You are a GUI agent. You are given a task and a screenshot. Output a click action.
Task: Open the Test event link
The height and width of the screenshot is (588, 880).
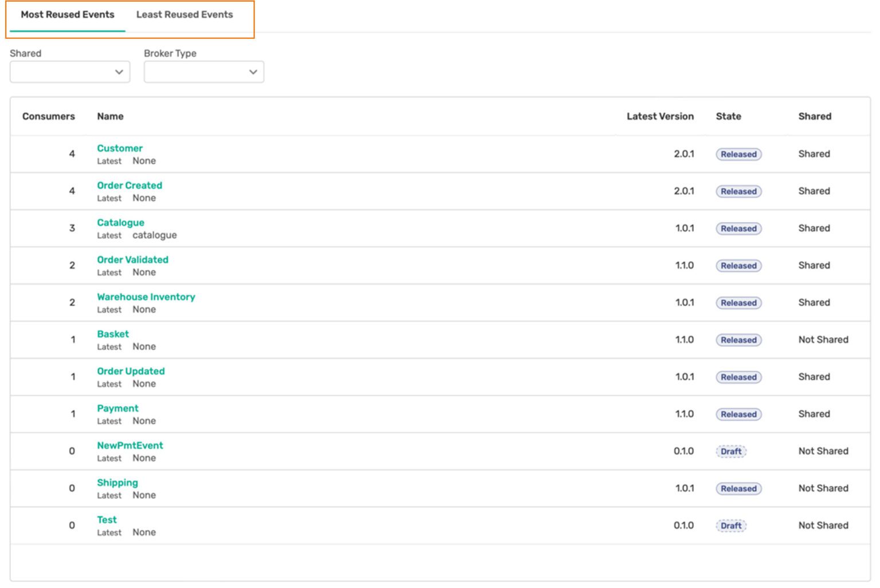(107, 520)
